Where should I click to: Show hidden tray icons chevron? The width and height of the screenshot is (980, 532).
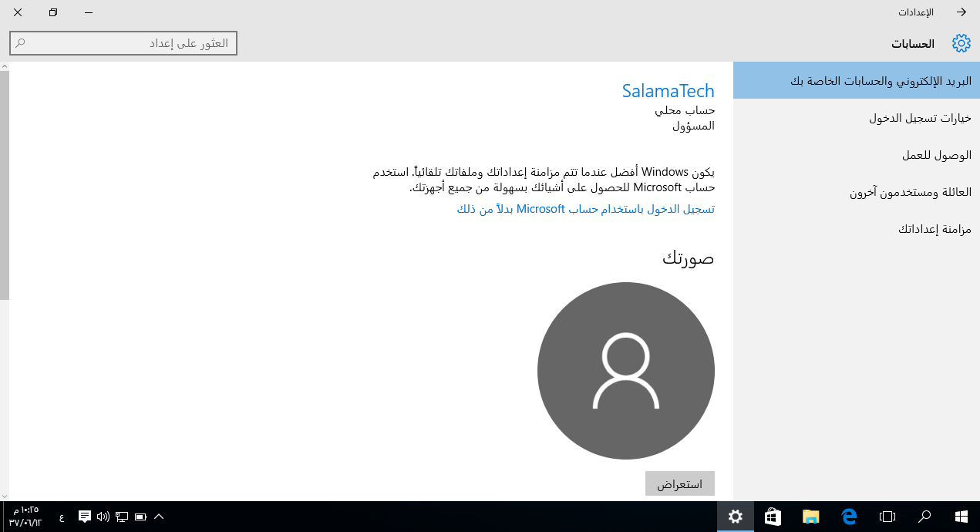click(160, 517)
